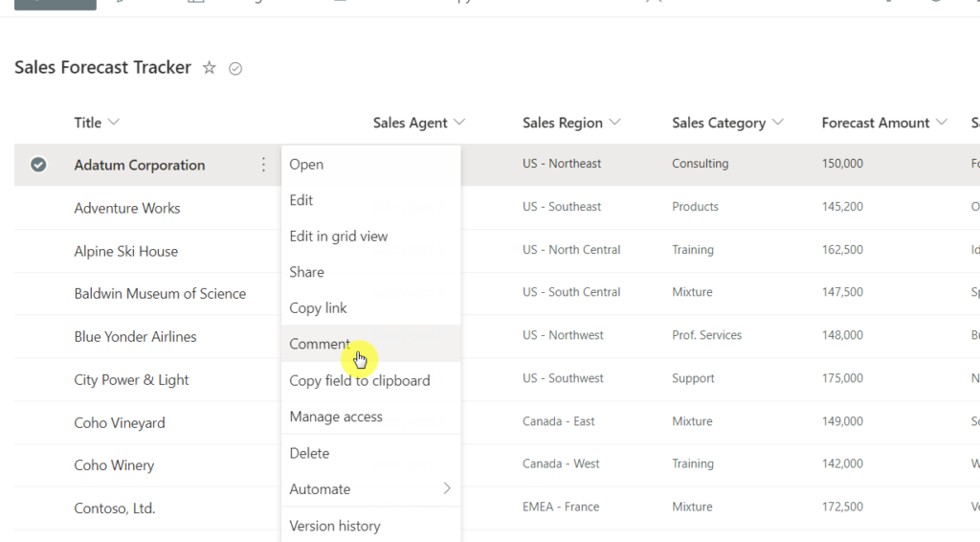Click the US - North Central cell

(571, 250)
